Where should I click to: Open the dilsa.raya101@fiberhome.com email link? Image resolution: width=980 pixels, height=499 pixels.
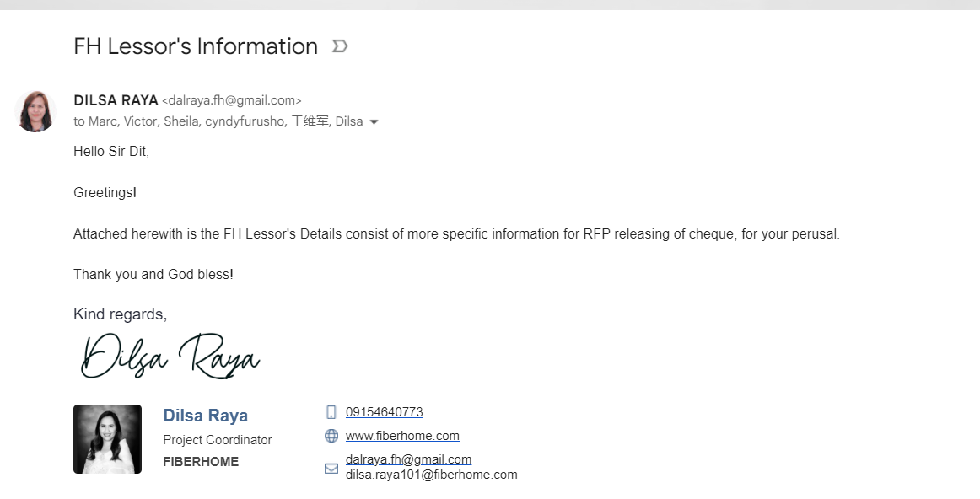[x=431, y=475]
